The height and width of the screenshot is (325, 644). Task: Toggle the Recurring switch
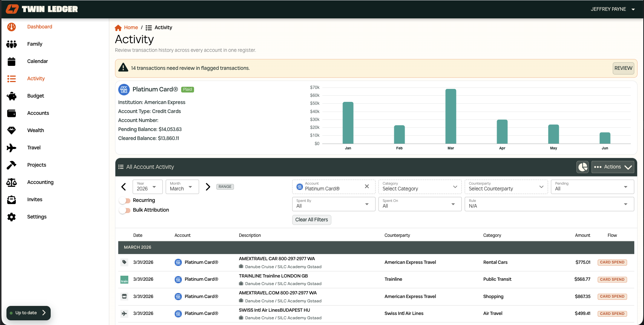point(125,200)
